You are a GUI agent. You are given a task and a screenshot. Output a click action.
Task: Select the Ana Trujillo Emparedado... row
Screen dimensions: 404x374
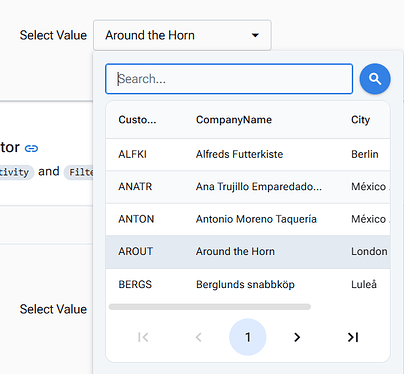point(248,187)
